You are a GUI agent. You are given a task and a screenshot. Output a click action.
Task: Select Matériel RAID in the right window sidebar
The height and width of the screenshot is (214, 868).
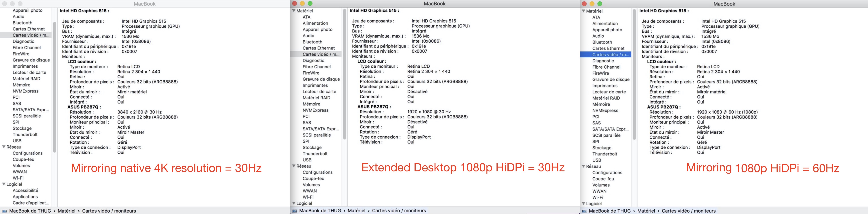coord(606,98)
